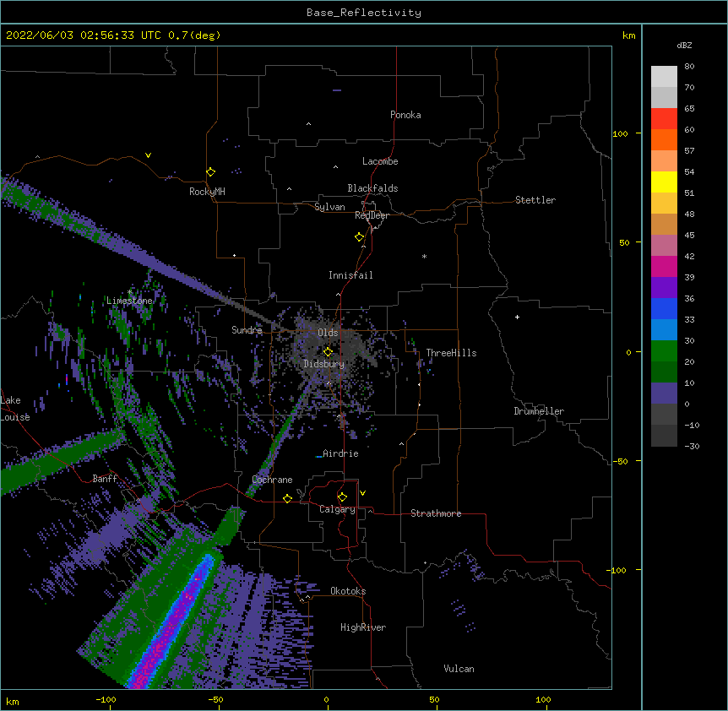Select yellow v marker northwest of RockyMH
Image resolution: width=728 pixels, height=711 pixels.
(148, 155)
